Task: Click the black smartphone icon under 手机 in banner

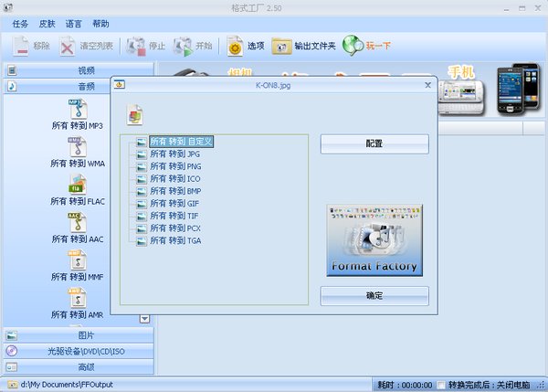Action: (518, 90)
